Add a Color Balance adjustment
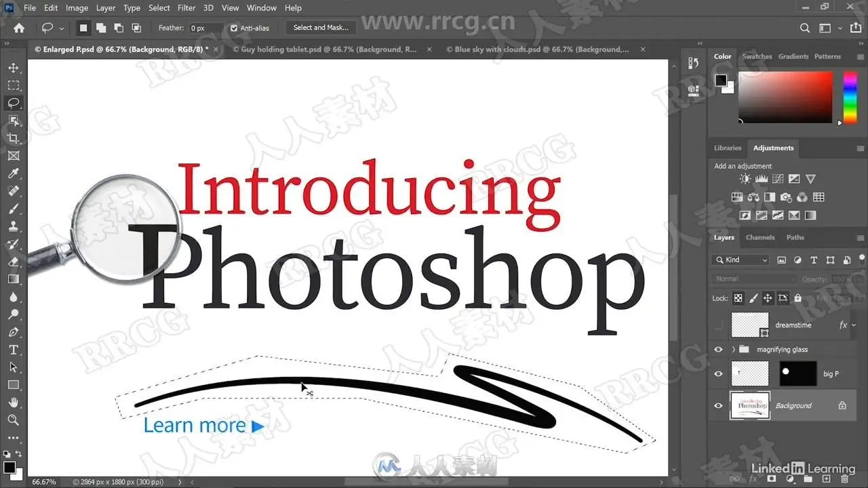 point(753,197)
